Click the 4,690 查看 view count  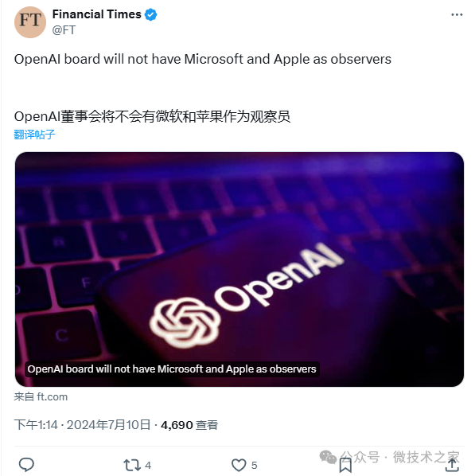click(x=189, y=425)
